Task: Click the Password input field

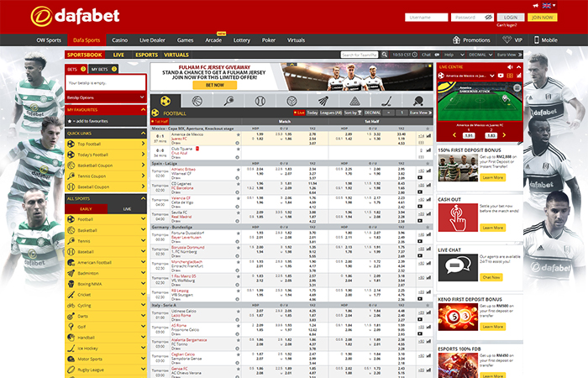Action: (x=472, y=18)
